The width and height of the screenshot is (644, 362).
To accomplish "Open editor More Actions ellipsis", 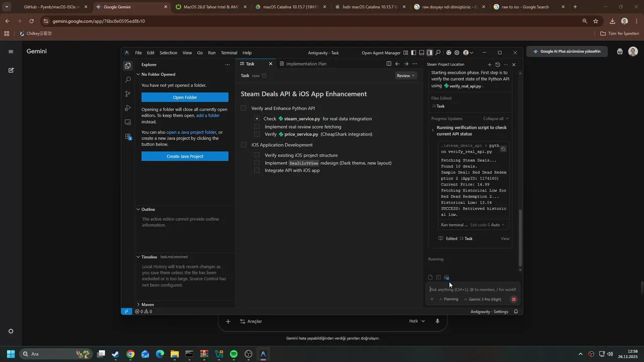I will 415,64.
